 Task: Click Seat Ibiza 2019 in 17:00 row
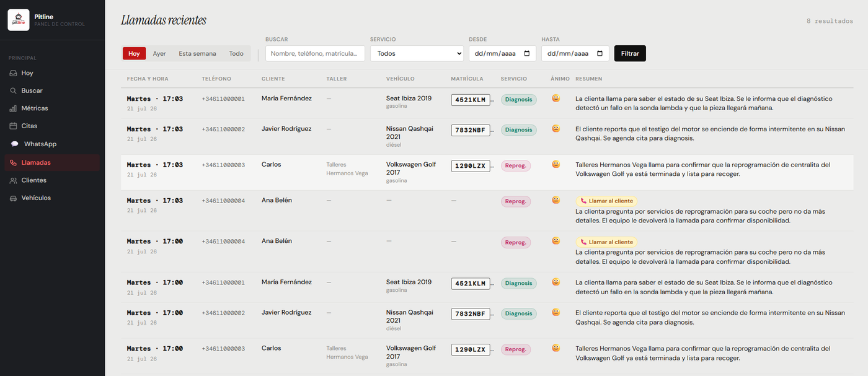point(409,282)
